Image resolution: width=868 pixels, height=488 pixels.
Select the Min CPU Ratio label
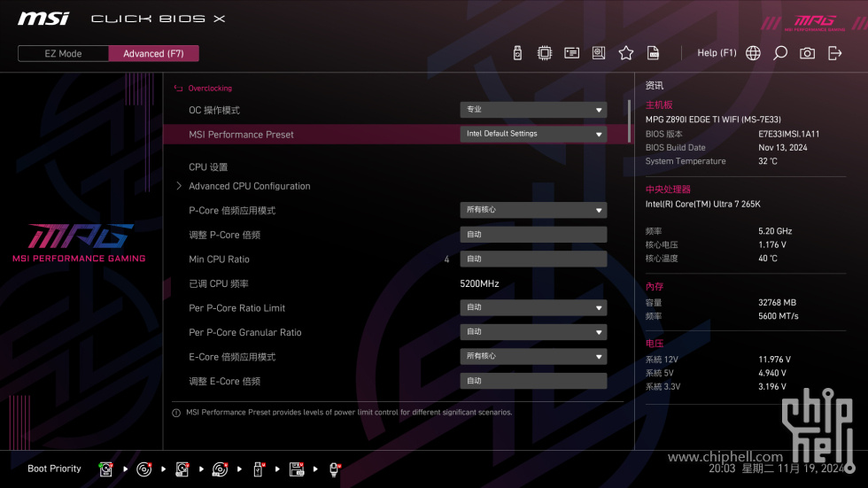pyautogui.click(x=219, y=259)
